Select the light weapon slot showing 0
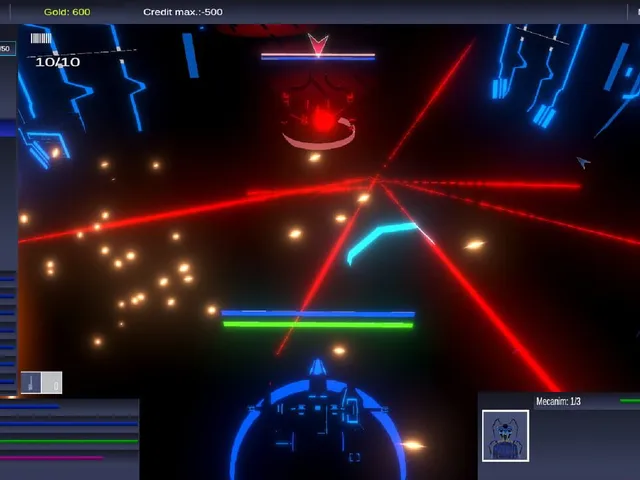Screen dimensions: 640x480 click(x=52, y=383)
